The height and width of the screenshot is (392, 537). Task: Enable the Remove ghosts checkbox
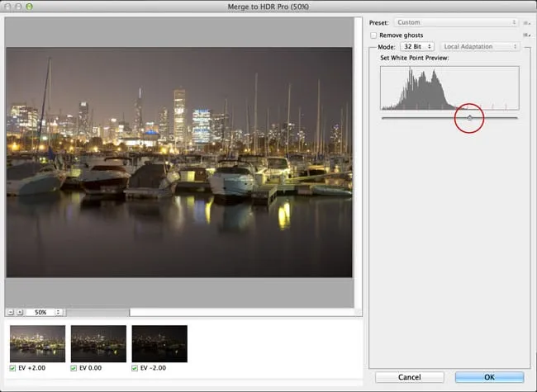[x=374, y=35]
